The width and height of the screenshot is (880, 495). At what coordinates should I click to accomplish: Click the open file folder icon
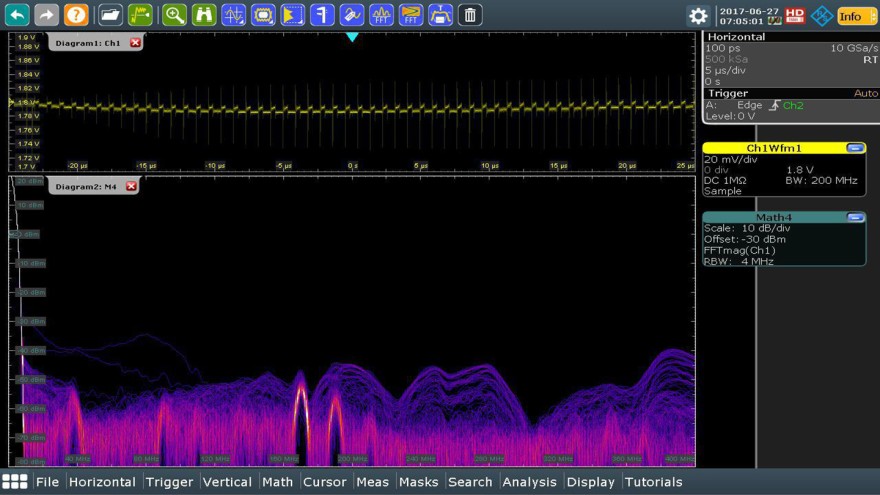coord(110,15)
